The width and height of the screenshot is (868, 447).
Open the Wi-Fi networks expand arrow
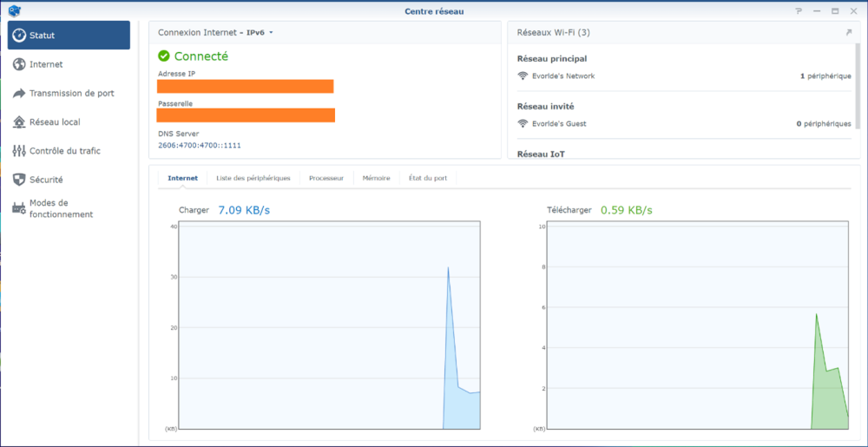tap(849, 33)
